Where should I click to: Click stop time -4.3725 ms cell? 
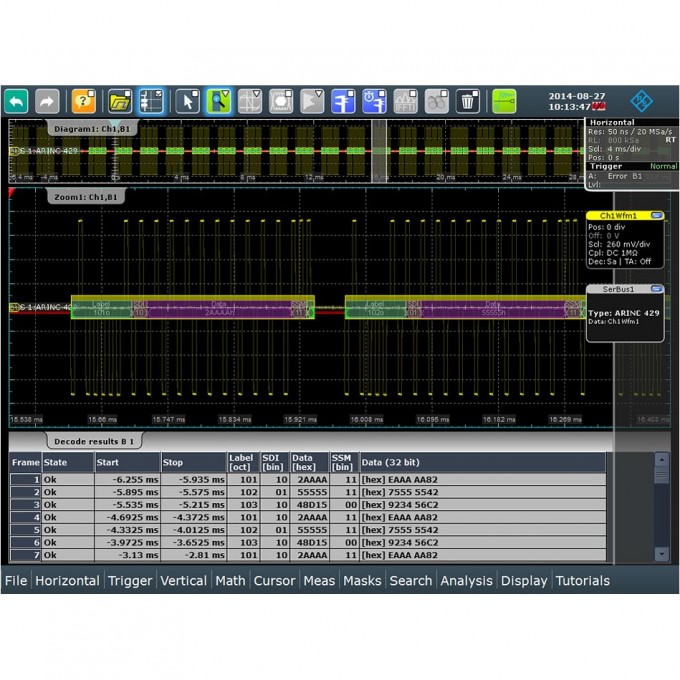(194, 517)
